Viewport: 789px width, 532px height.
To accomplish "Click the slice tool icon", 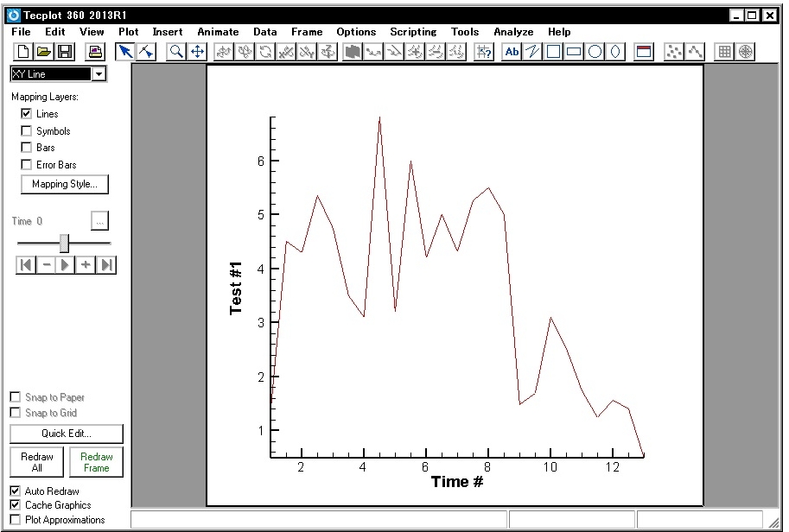I will coord(353,51).
